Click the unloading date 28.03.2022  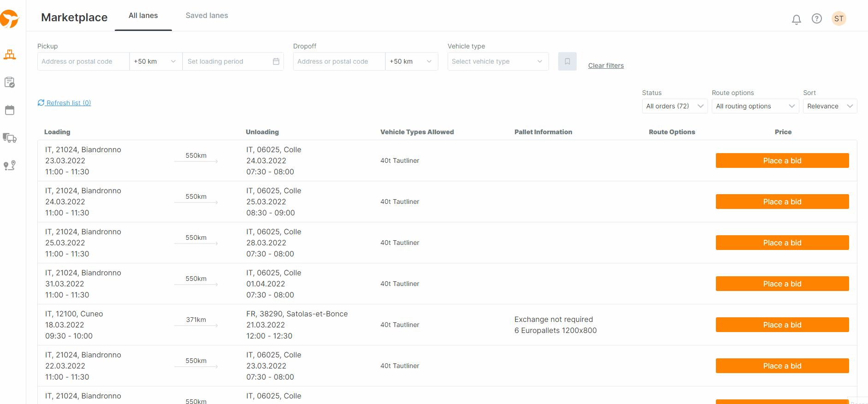pos(266,243)
